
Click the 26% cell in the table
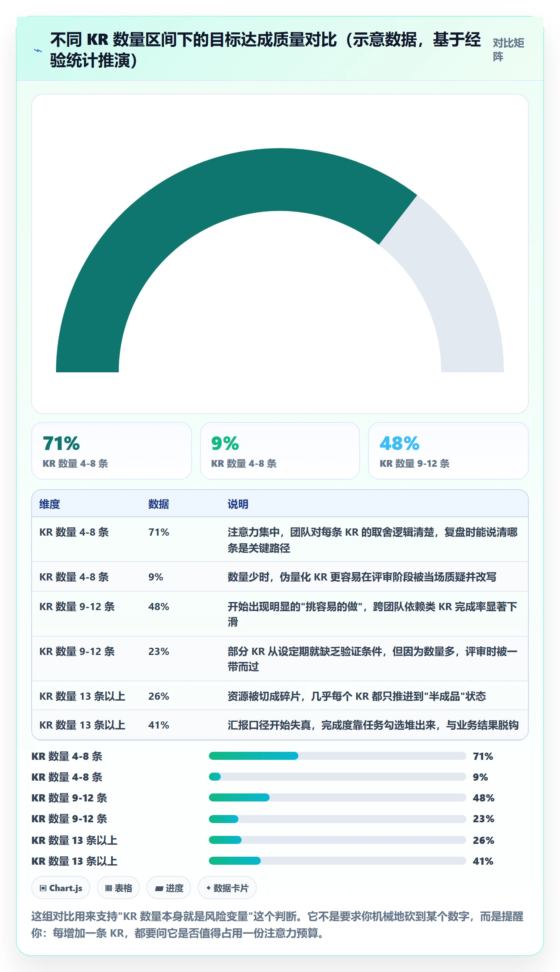[159, 696]
